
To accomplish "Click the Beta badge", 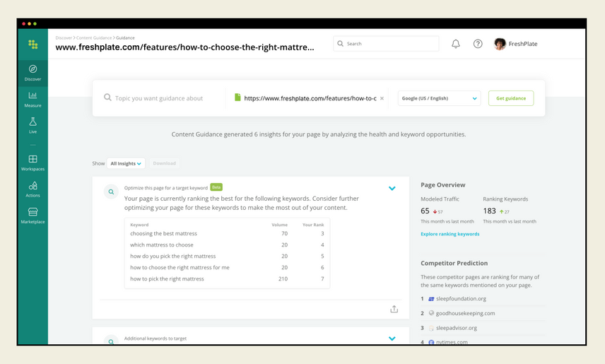I will click(216, 187).
